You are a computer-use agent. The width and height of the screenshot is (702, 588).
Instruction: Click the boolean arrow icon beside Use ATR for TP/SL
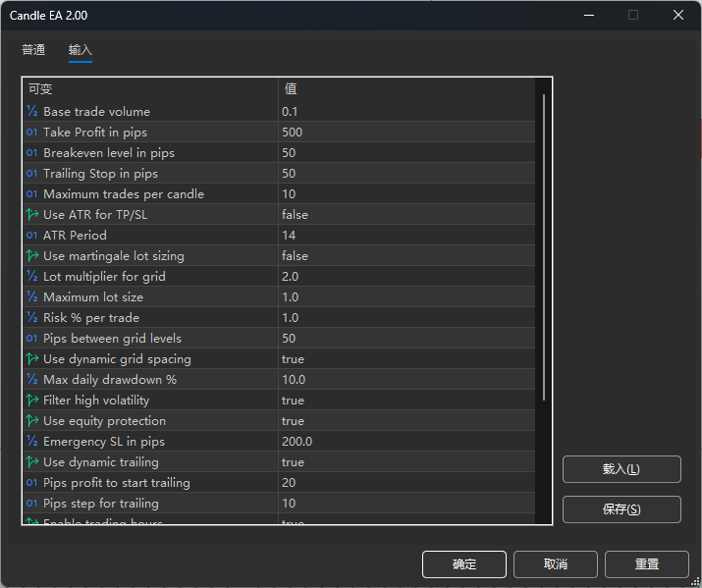tap(32, 215)
